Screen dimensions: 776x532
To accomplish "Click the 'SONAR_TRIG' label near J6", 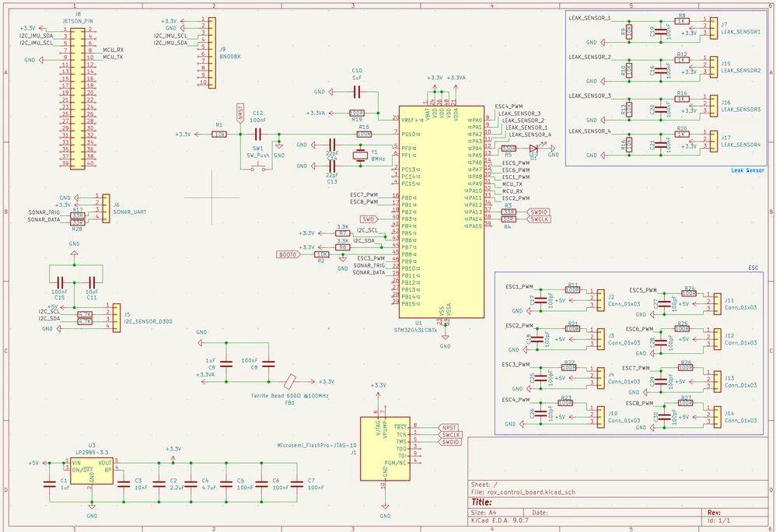I will 44,212.
